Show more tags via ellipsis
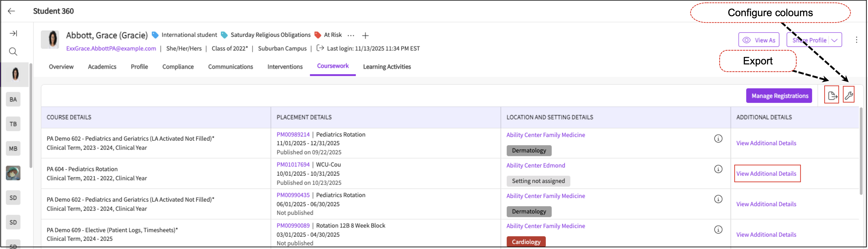868x249 pixels. click(x=351, y=36)
